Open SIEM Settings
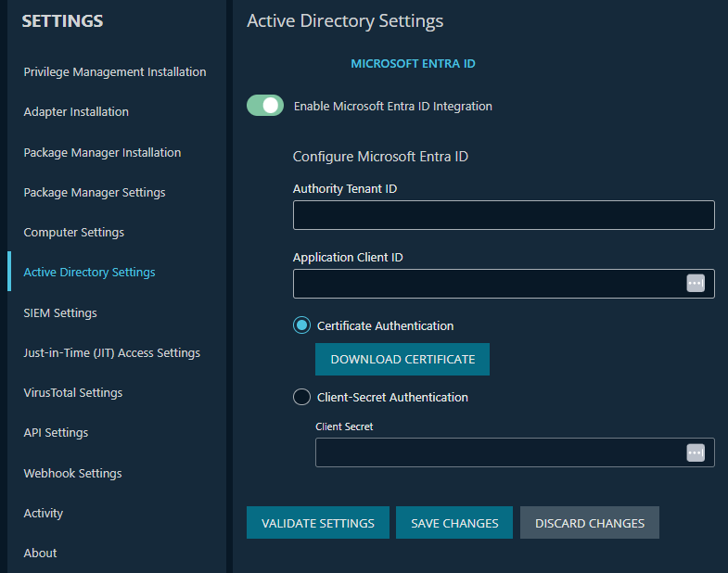The image size is (728, 573). (x=60, y=313)
